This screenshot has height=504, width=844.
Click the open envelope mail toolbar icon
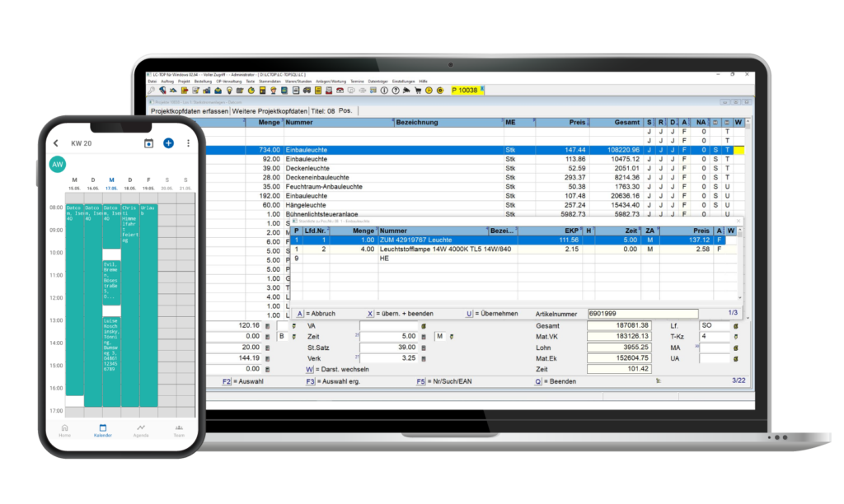pyautogui.click(x=218, y=91)
